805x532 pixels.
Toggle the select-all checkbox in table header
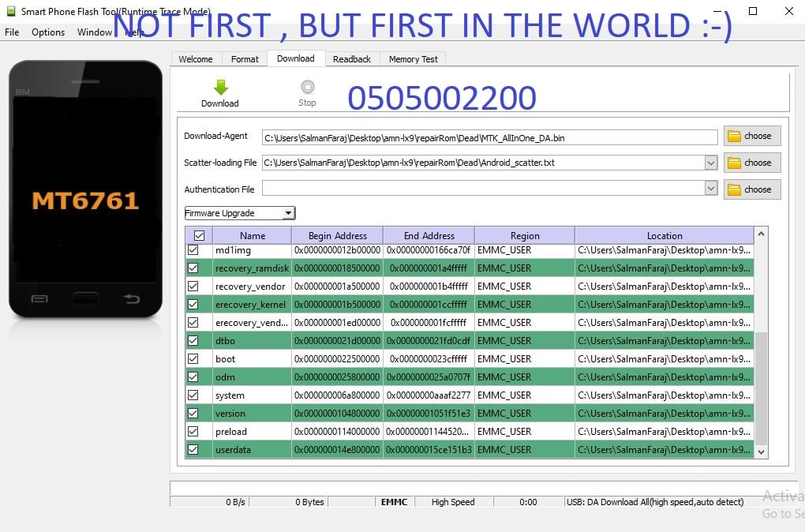pyautogui.click(x=199, y=236)
